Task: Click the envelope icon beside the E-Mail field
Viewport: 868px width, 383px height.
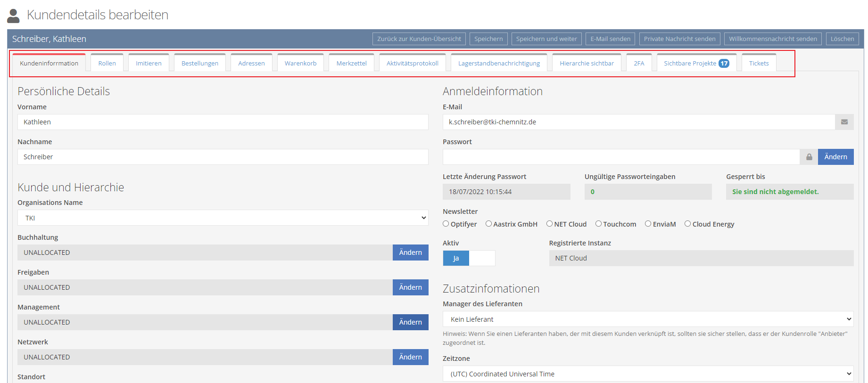Action: [844, 122]
